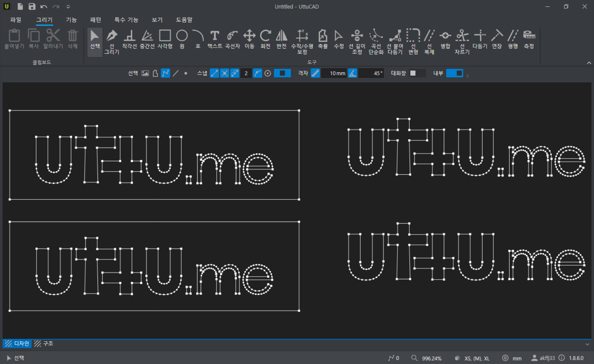This screenshot has height=364, width=594.
Task: Toggle intersection snap button
Action: 225,73
